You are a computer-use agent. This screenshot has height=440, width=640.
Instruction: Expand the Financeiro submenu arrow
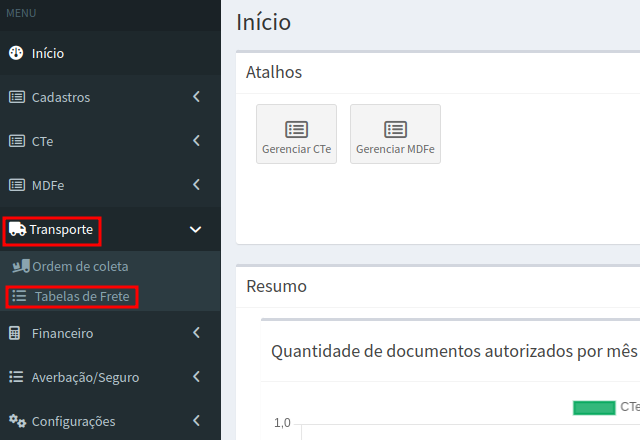[196, 333]
